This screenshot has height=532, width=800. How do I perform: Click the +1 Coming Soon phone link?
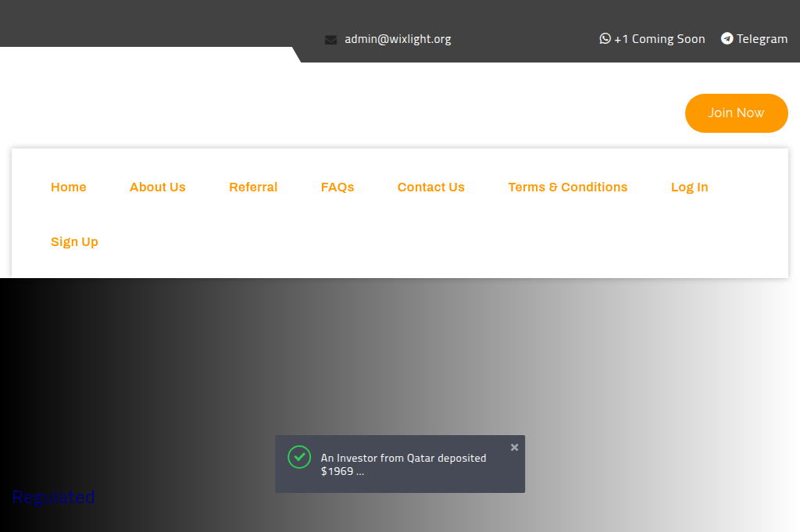(659, 38)
